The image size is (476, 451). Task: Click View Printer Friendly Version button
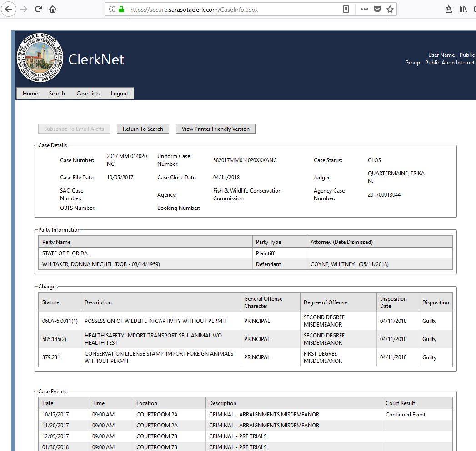[215, 129]
